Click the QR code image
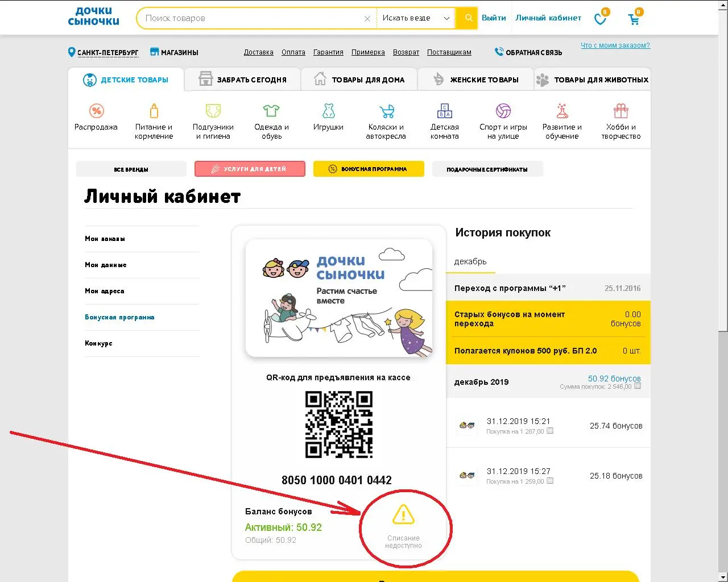This screenshot has width=728, height=582. pos(339,425)
